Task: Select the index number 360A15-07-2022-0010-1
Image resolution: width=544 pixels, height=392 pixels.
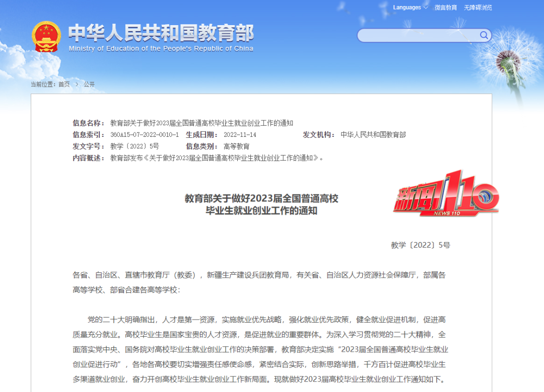Action: (145, 135)
